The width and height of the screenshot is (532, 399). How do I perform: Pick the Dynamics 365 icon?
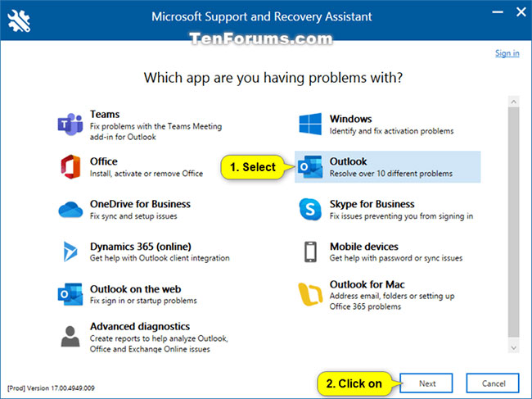[x=70, y=252]
